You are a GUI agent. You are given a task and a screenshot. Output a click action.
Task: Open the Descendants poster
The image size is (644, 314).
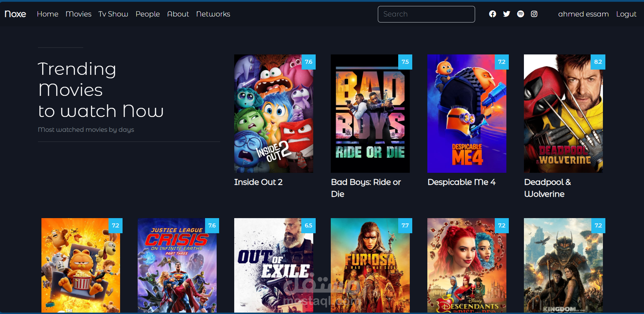click(467, 265)
